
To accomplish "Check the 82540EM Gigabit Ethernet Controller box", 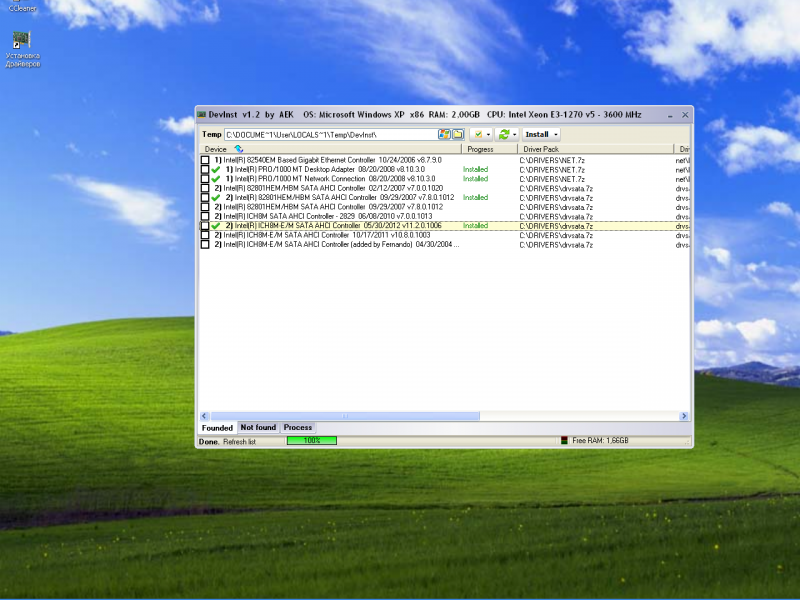I will pos(205,160).
